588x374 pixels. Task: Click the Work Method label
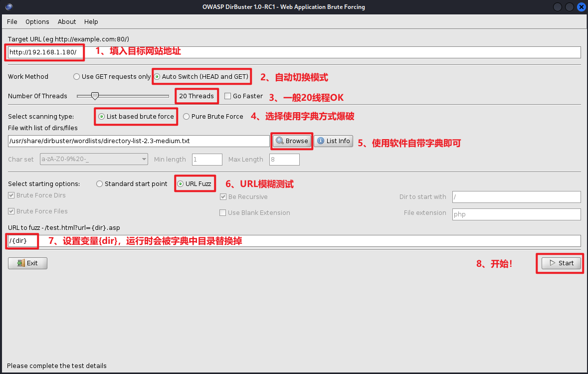click(x=28, y=76)
